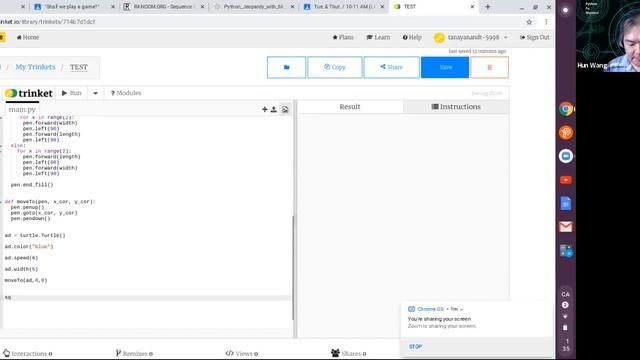Switch to "Shall we play a game?" tab
Image resolution: width=640 pixels, height=360 pixels.
coord(72,7)
